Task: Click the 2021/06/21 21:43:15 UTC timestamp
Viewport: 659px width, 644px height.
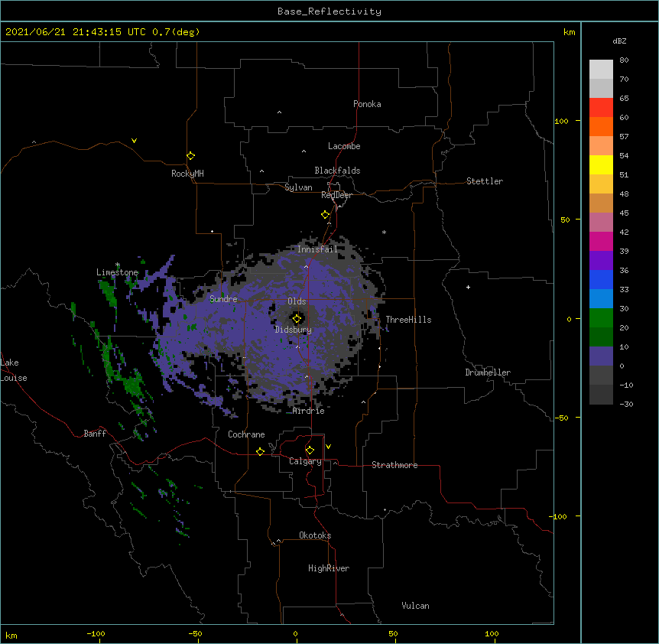Action: pyautogui.click(x=76, y=32)
